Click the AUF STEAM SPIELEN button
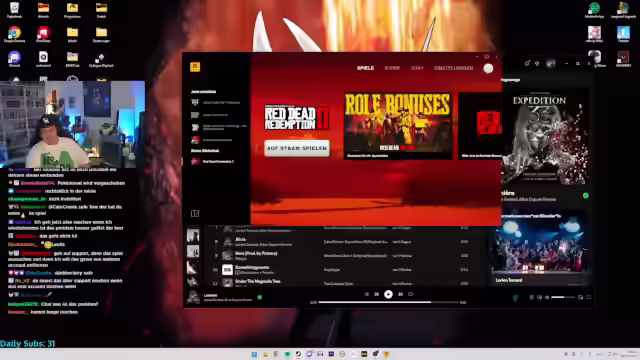 297,148
